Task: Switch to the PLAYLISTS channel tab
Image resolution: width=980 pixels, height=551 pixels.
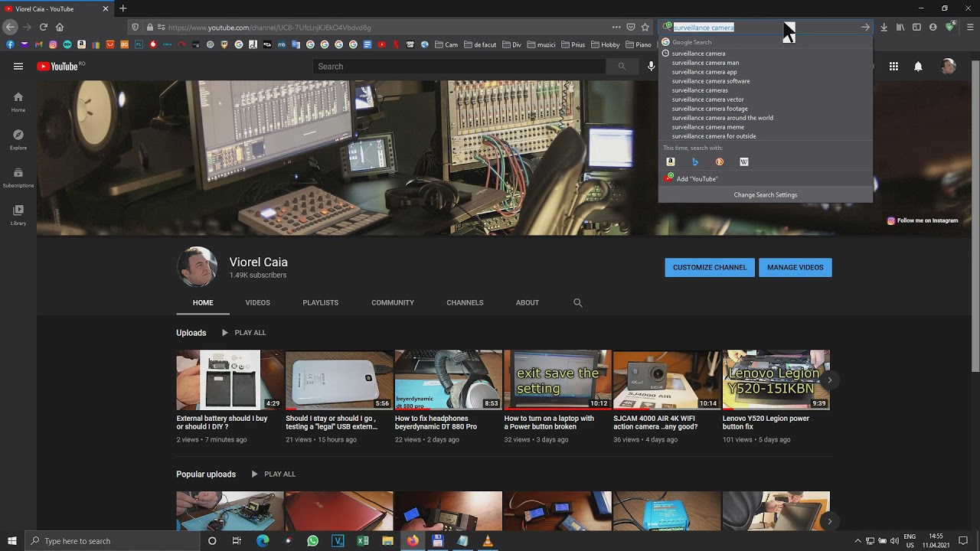Action: click(x=320, y=303)
